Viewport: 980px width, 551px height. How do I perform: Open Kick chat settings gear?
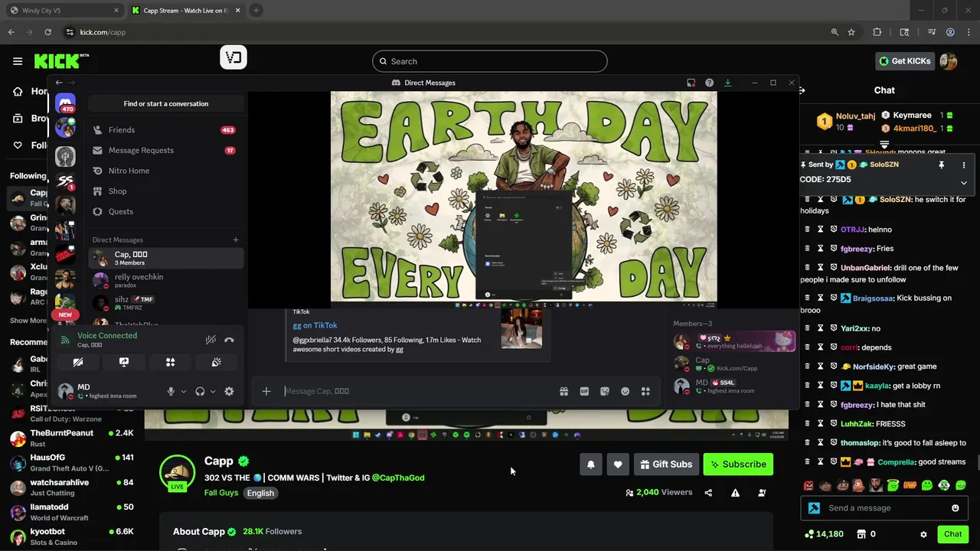(x=923, y=534)
